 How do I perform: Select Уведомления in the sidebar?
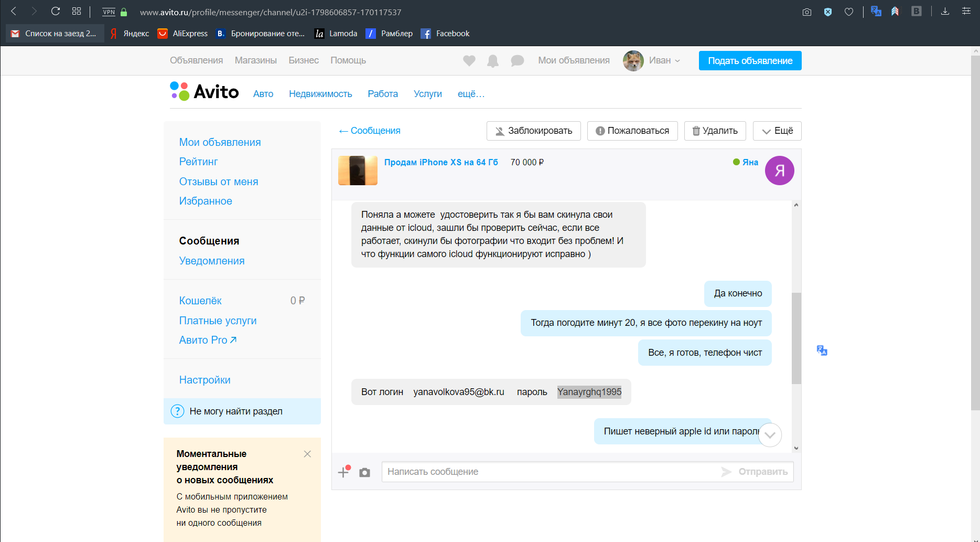coord(212,261)
